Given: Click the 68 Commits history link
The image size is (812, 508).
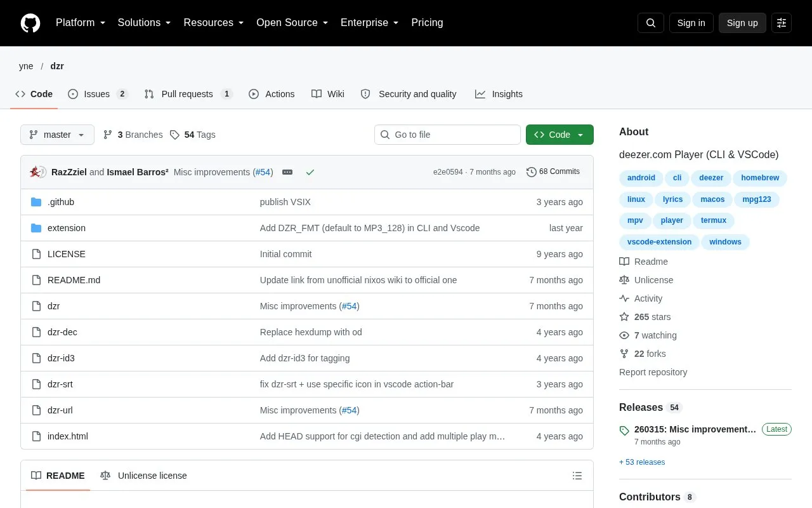Looking at the screenshot, I should [x=553, y=172].
